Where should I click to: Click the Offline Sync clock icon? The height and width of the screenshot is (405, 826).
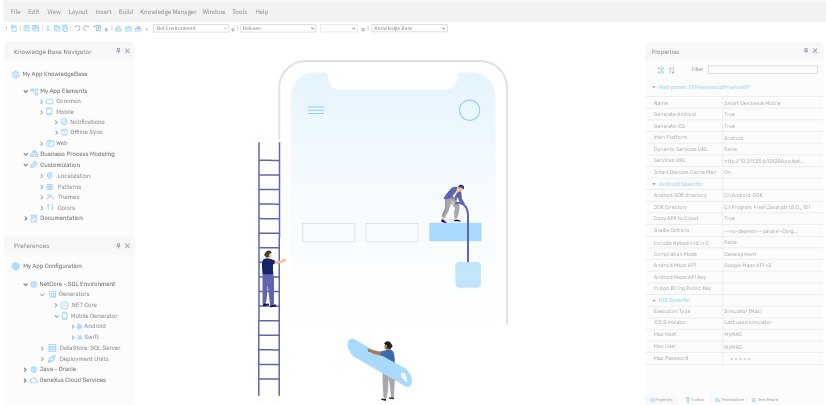[x=64, y=132]
